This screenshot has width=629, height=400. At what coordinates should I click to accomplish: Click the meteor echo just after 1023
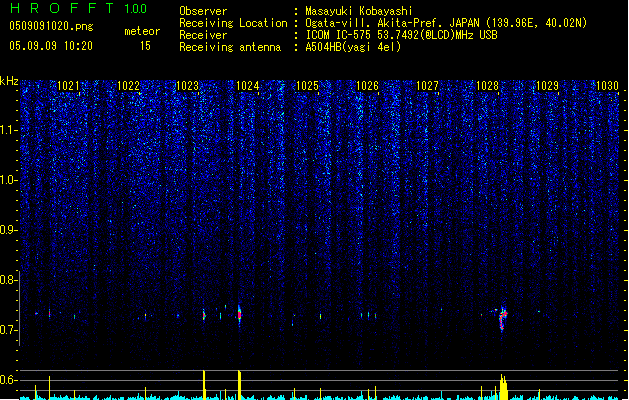(204, 315)
